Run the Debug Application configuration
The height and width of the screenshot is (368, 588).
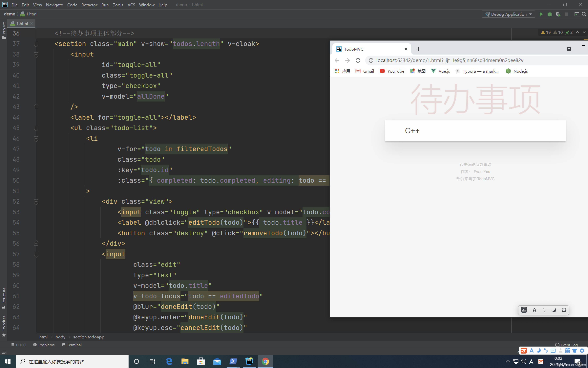coord(541,14)
